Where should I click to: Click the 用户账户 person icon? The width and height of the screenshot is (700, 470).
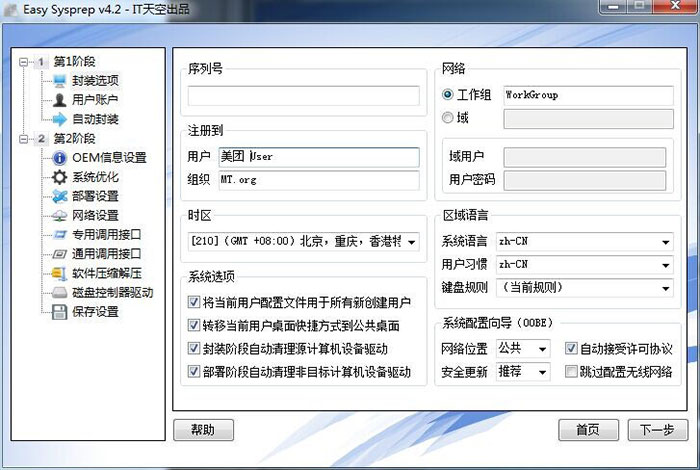[59, 100]
